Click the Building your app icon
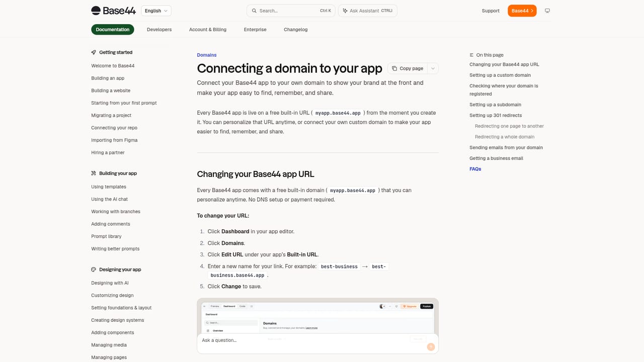The image size is (644, 362). coord(94,173)
